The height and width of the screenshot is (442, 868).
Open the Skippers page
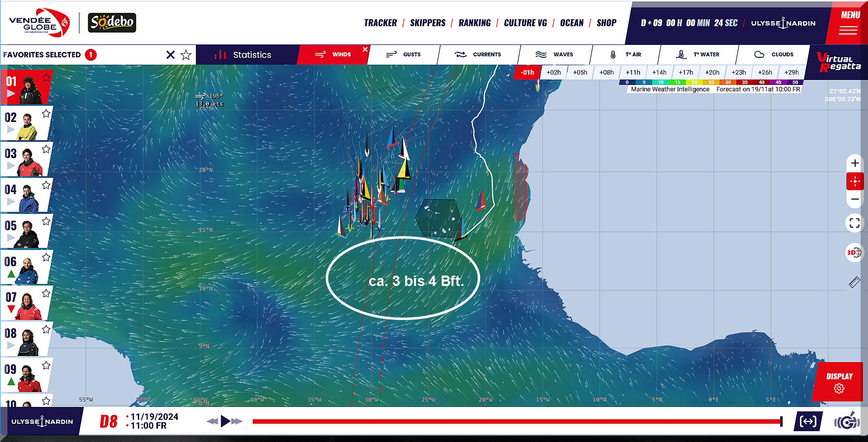point(427,23)
